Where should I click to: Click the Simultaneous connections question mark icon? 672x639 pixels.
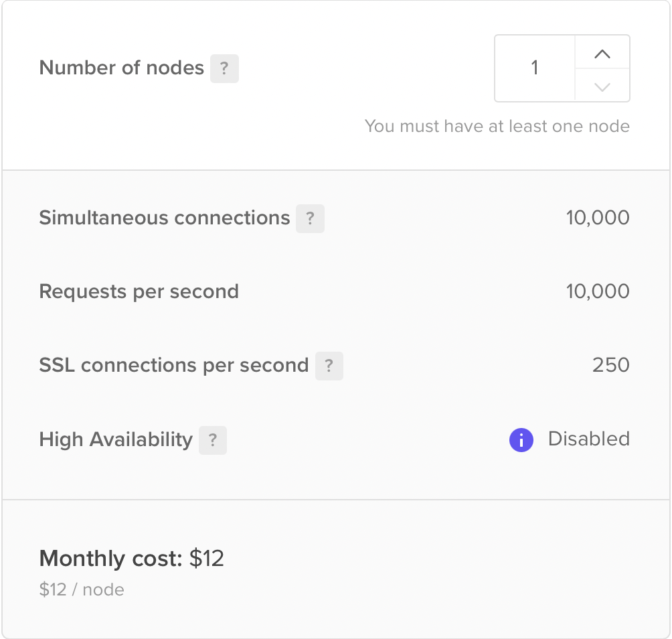[310, 218]
